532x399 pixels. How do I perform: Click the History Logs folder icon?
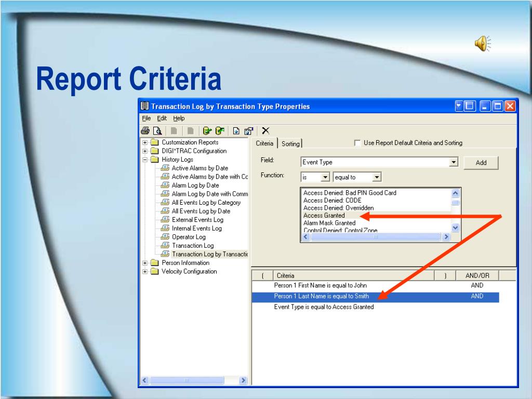(155, 159)
